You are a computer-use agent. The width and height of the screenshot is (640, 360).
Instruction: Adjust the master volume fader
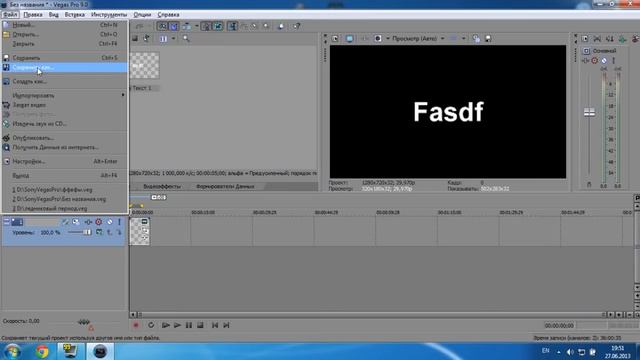(589, 113)
